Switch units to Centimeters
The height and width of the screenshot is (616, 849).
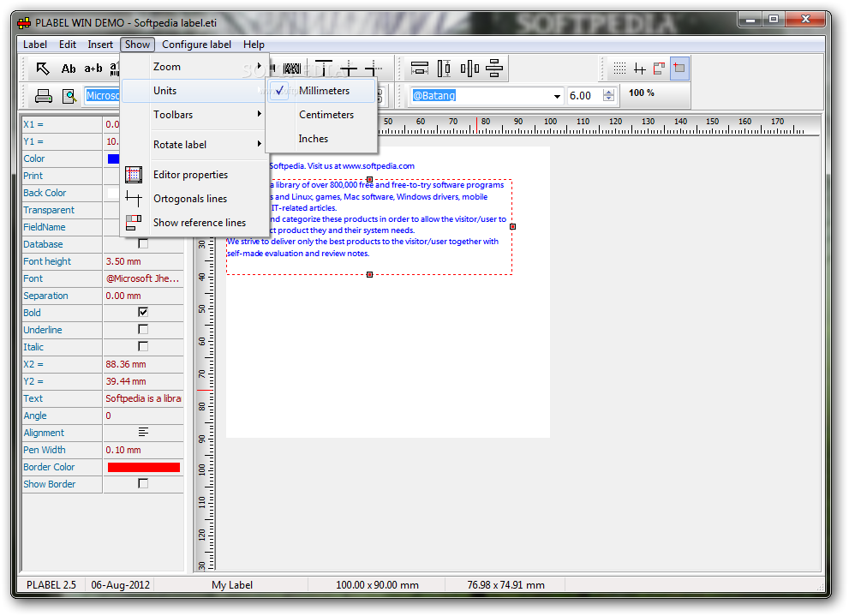(321, 115)
